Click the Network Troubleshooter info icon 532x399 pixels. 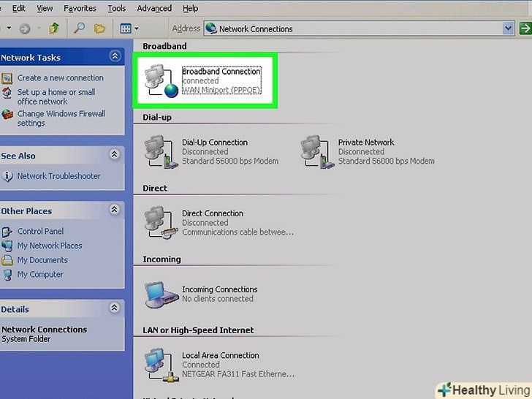tap(7, 176)
